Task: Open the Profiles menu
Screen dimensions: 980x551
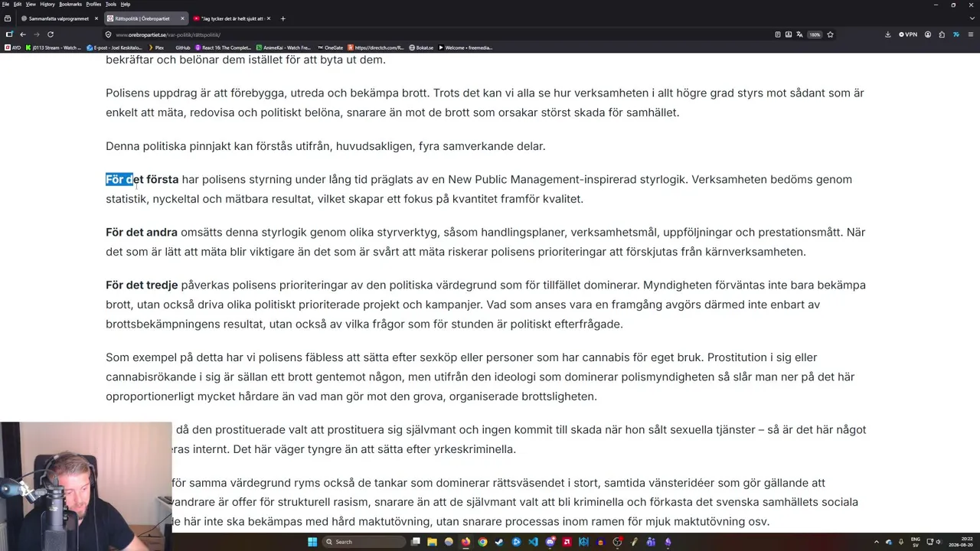Action: click(x=93, y=4)
